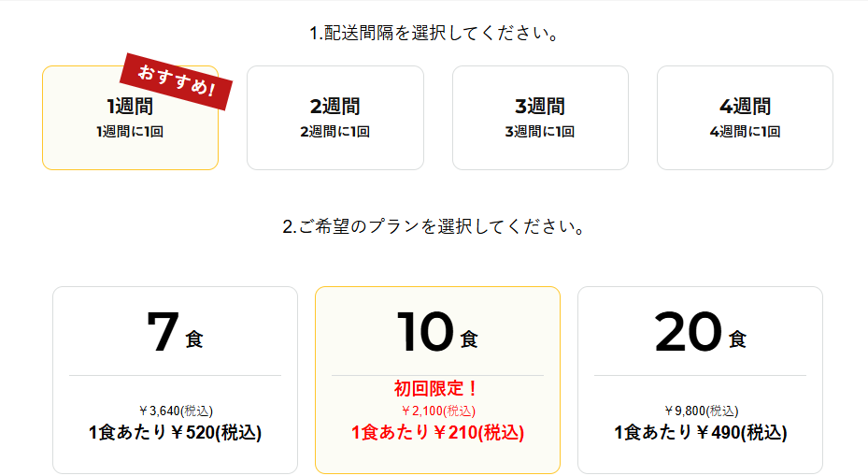Select the 1週間 delivery interval option
This screenshot has width=868, height=476.
tap(131, 118)
